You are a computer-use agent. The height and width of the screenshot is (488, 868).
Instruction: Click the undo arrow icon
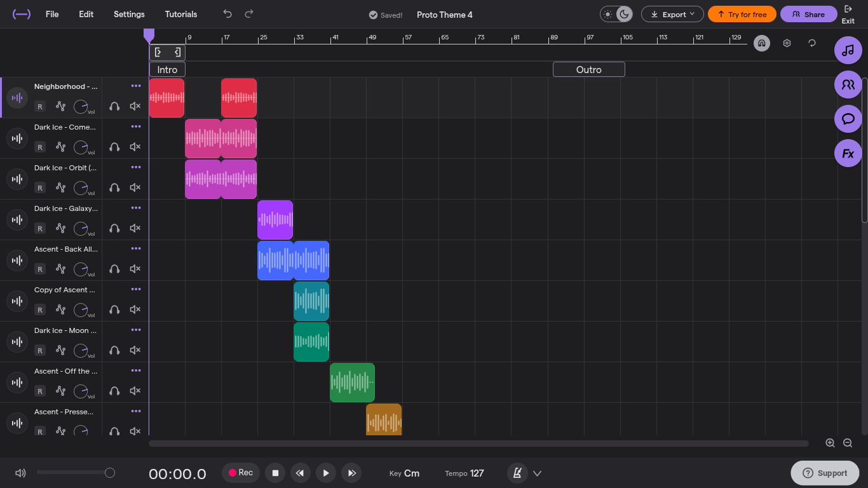227,14
